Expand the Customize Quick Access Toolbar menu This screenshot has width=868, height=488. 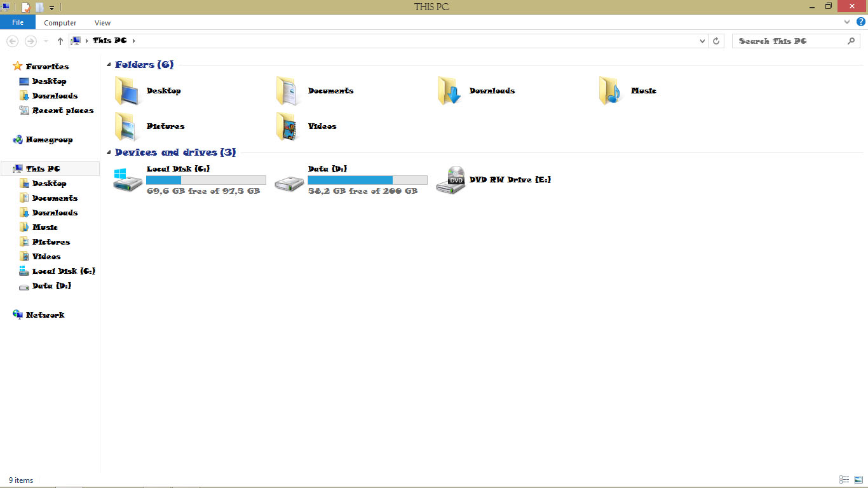tap(51, 6)
